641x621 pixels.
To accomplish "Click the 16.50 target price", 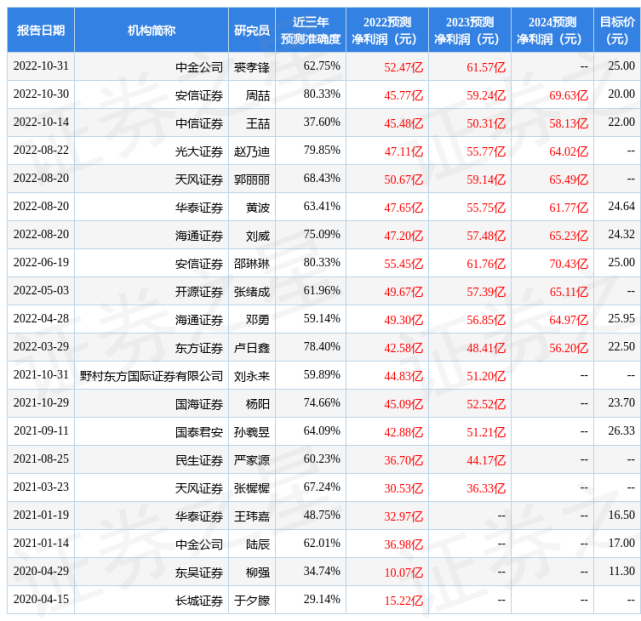I will pos(621,516).
